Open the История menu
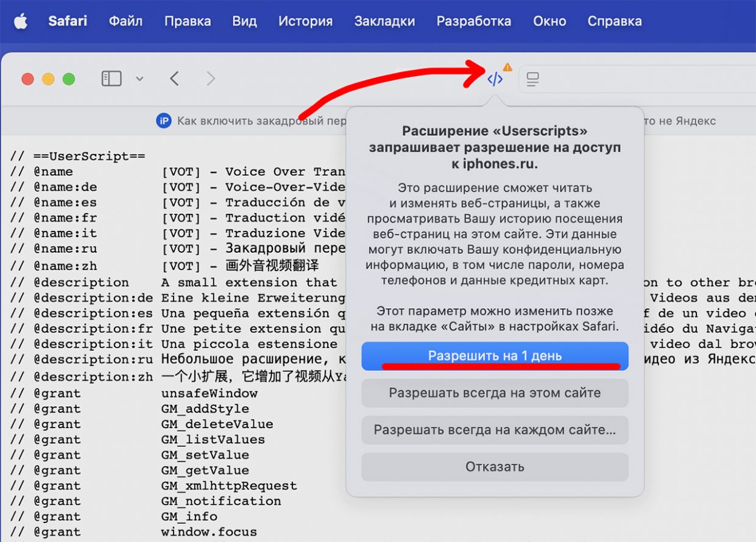The height and width of the screenshot is (542, 756). pyautogui.click(x=305, y=21)
